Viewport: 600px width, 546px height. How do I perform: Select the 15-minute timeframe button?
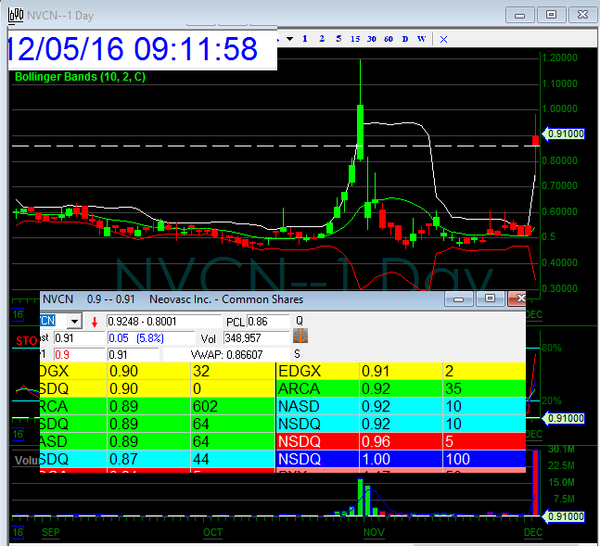355,39
